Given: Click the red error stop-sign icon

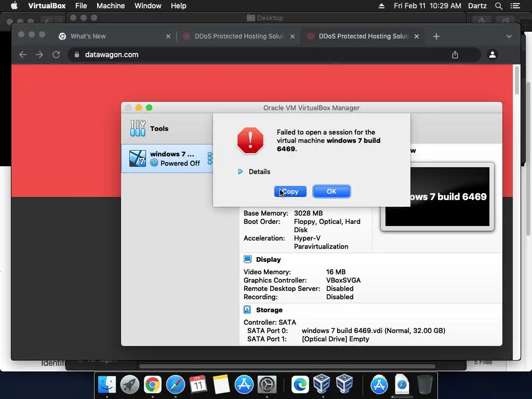Looking at the screenshot, I should 250,140.
